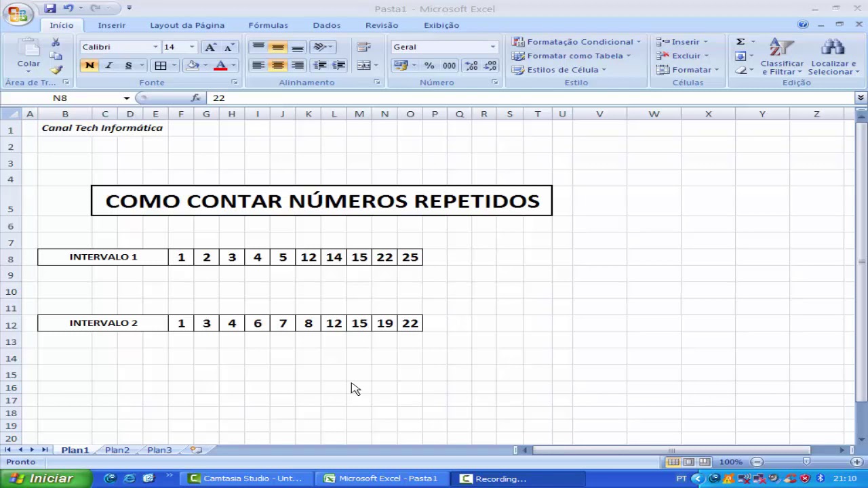Toggle left text alignment
This screenshot has width=868, height=488.
tap(258, 66)
